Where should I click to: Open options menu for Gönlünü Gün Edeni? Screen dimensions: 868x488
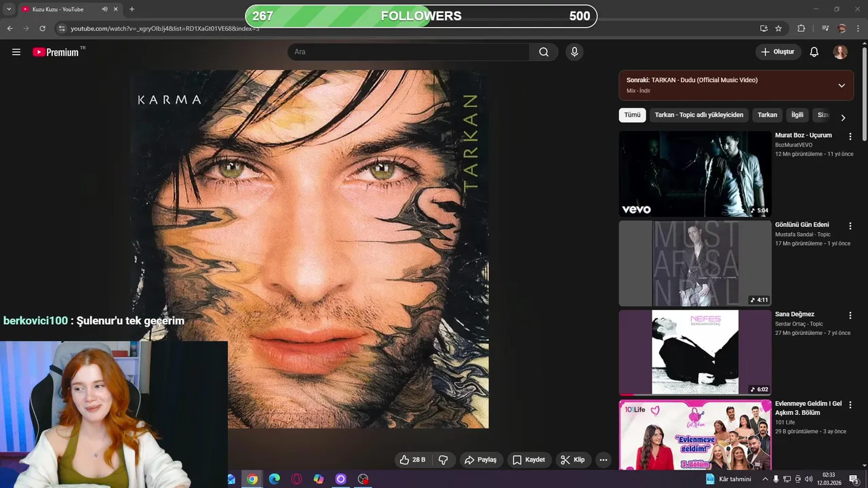(850, 226)
